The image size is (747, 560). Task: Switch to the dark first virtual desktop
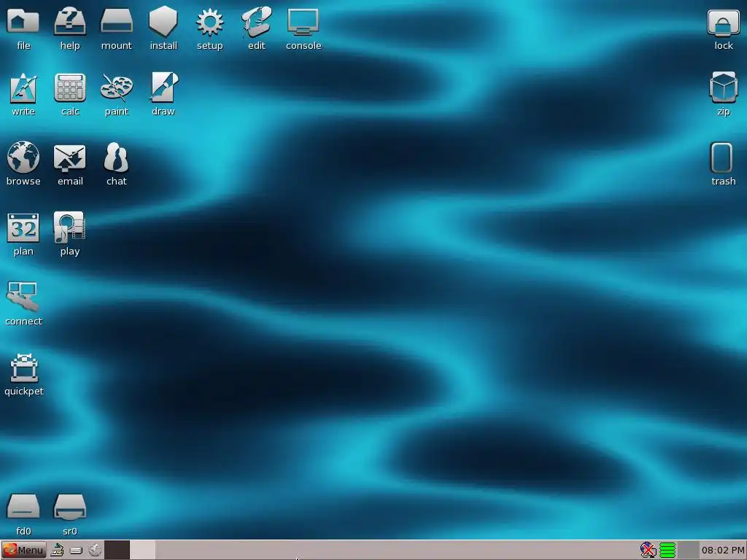pyautogui.click(x=117, y=550)
